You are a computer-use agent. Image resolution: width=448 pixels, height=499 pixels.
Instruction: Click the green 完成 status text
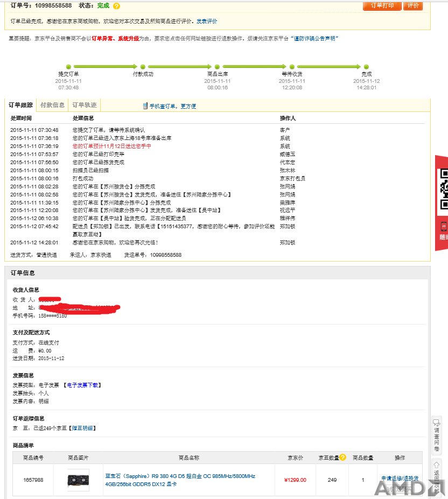click(103, 6)
